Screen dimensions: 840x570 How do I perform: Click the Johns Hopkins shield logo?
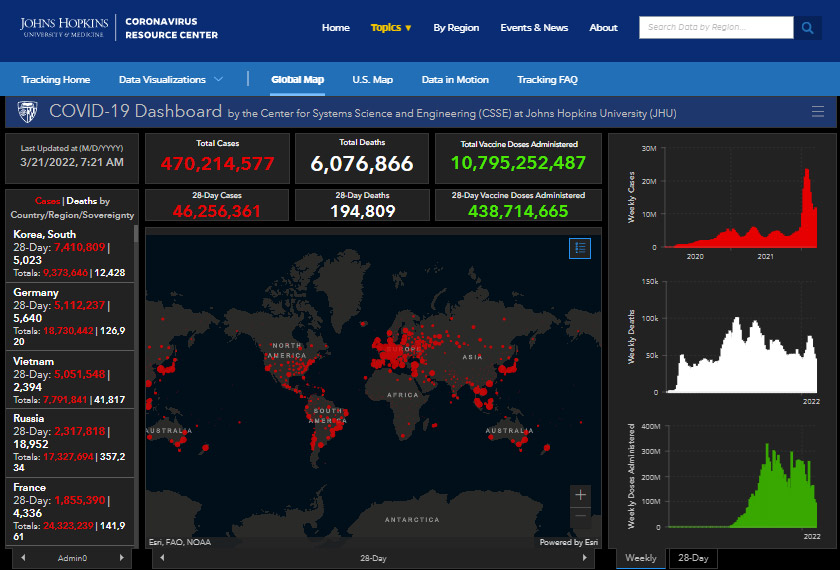coord(28,112)
